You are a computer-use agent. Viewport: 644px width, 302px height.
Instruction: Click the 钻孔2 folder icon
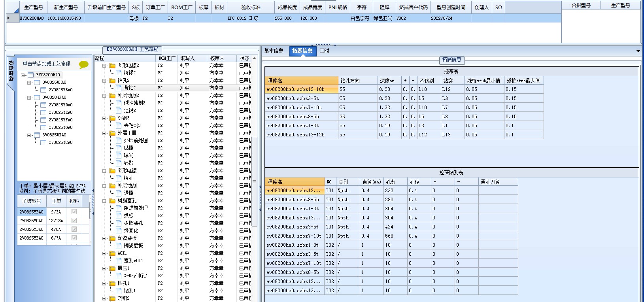click(112, 81)
